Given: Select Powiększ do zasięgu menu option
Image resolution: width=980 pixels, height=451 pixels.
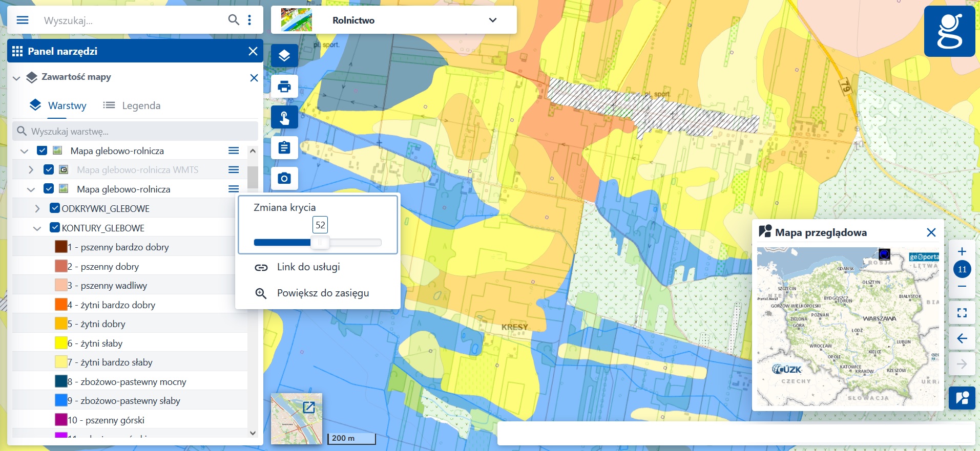Looking at the screenshot, I should coord(323,293).
